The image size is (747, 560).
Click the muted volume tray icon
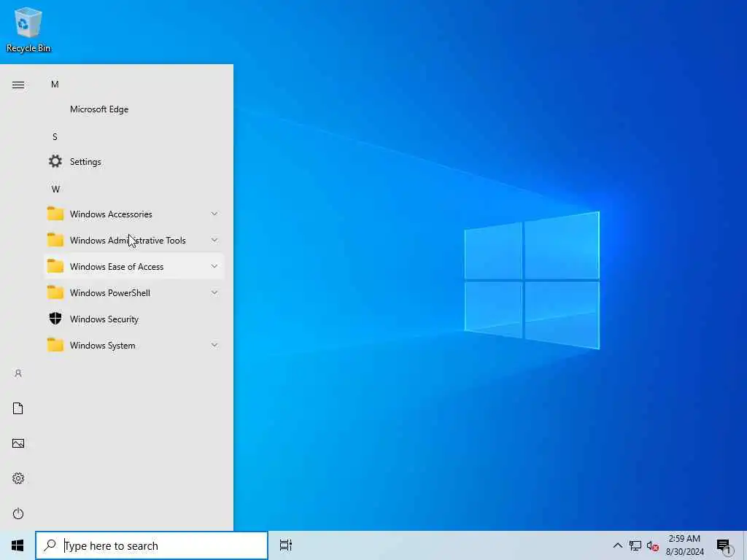click(652, 546)
